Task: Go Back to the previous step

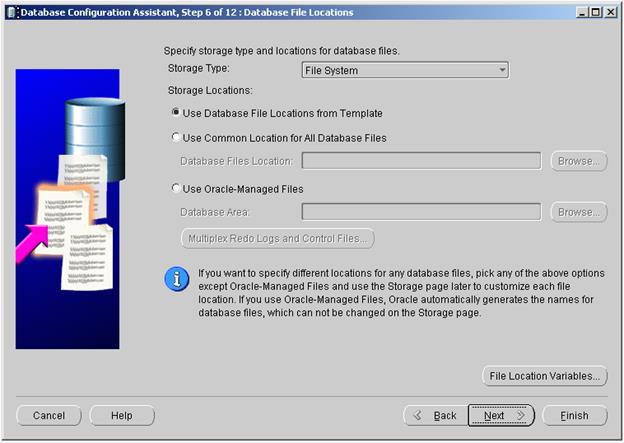Action: click(x=436, y=416)
